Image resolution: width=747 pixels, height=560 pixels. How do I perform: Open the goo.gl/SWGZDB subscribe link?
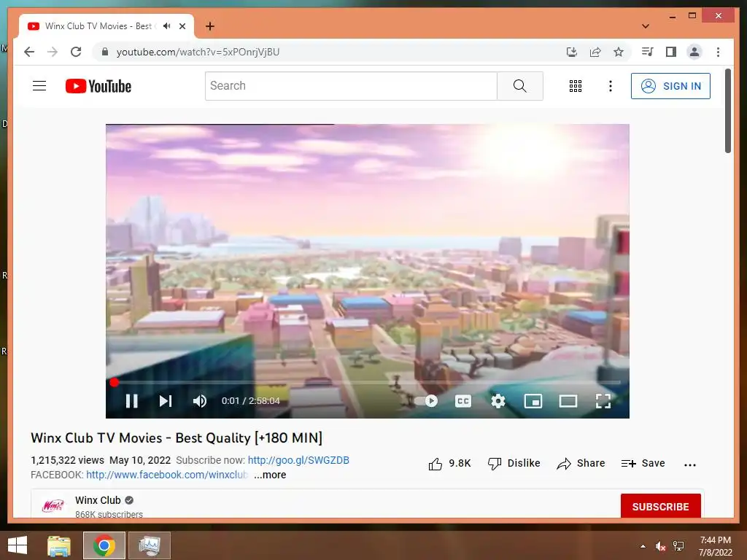click(x=298, y=460)
